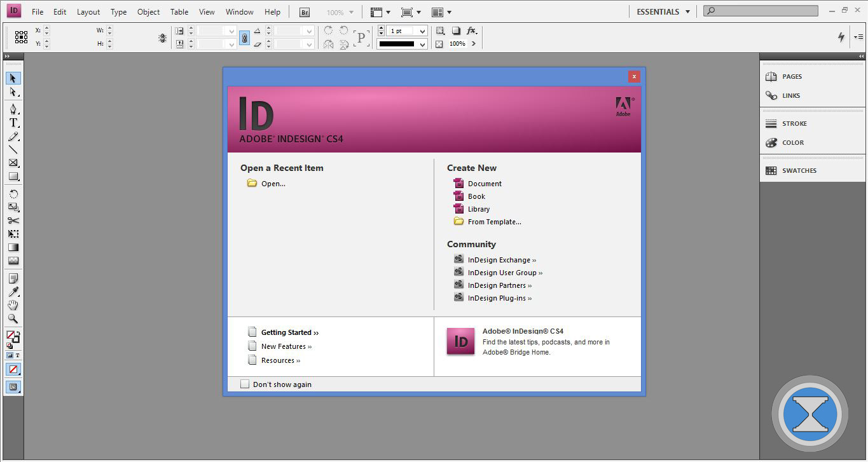This screenshot has width=868, height=462.
Task: Select the Selection tool (black arrow)
Action: pyautogui.click(x=13, y=78)
